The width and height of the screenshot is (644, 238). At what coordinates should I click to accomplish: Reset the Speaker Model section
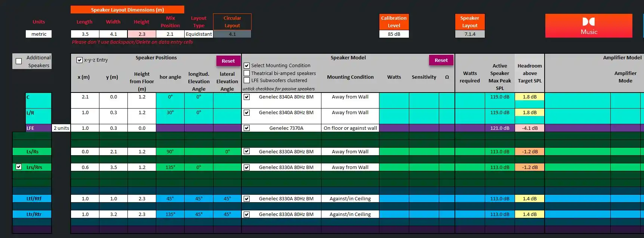pos(441,60)
